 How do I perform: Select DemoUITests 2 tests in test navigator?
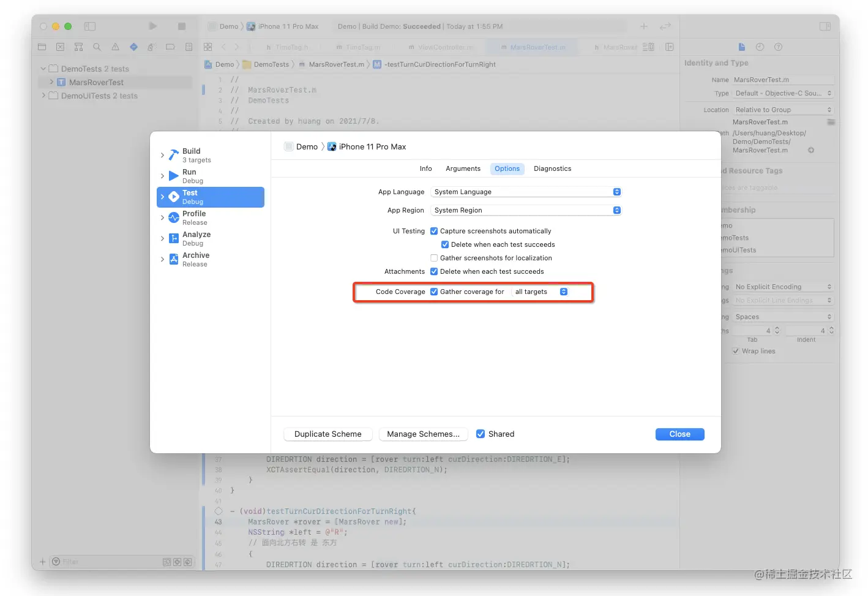pos(99,96)
